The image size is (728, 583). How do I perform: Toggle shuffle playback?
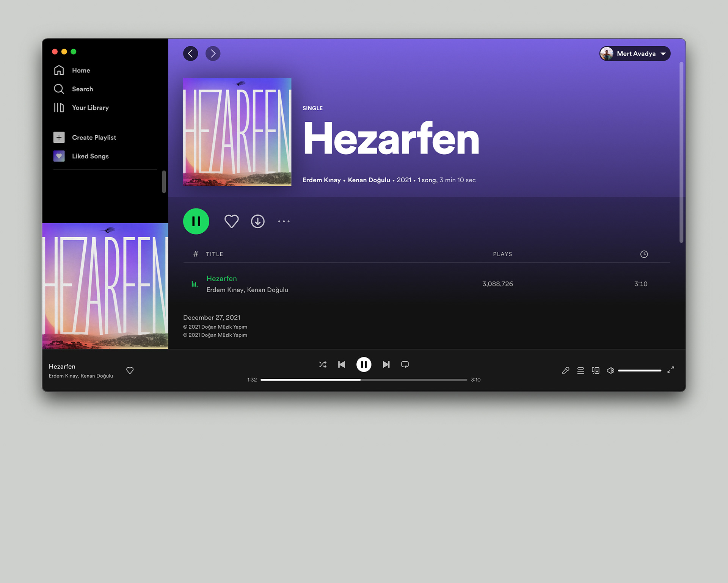coord(322,364)
